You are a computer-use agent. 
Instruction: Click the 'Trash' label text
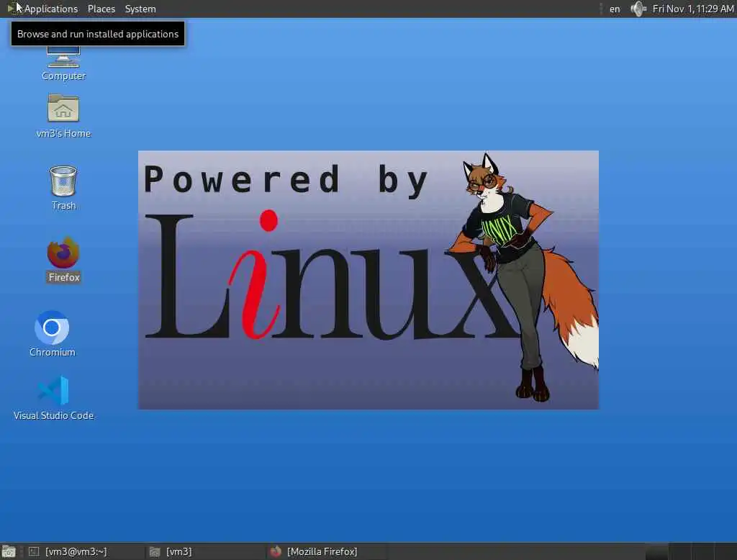63,205
